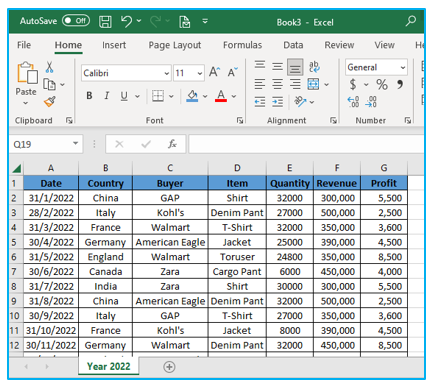This screenshot has width=433, height=388.
Task: Expand the Paste options arrow
Action: tap(26, 103)
